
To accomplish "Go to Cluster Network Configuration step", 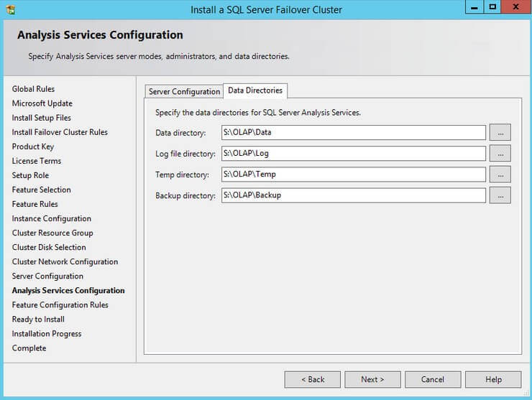I will (65, 261).
